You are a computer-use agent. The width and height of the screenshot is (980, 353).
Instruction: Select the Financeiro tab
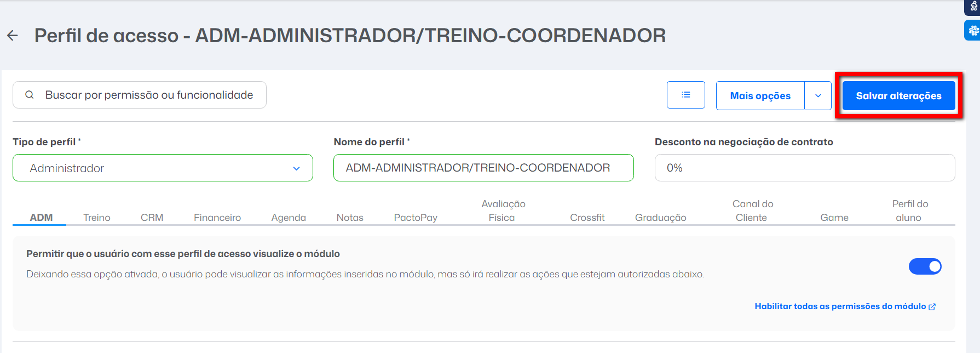[x=217, y=218]
